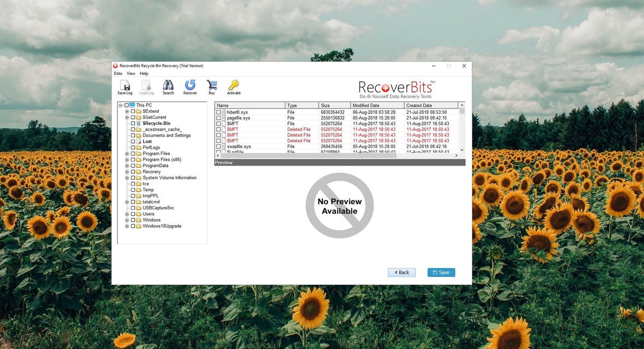644x349 pixels.
Task: Click the file list scroll-down arrow
Action: point(462,150)
